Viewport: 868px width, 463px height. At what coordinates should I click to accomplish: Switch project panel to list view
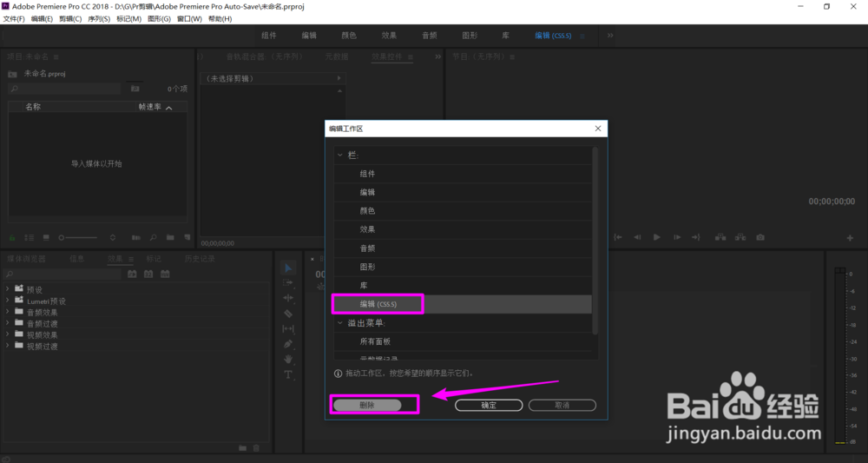[29, 238]
